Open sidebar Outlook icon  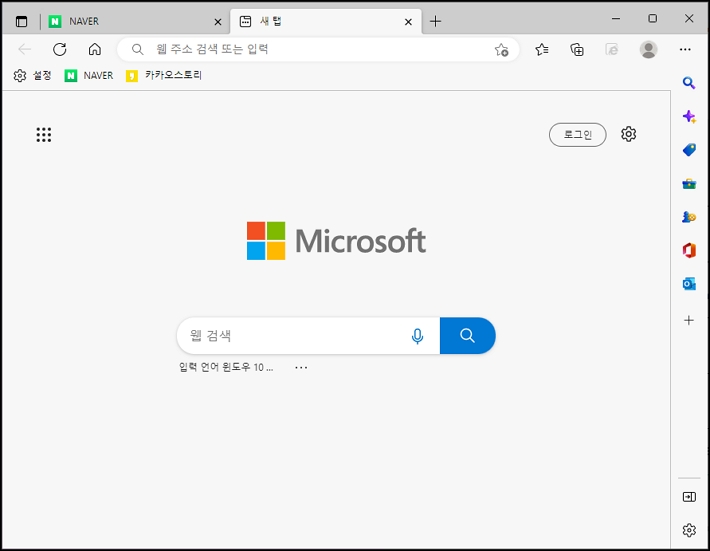tap(689, 284)
